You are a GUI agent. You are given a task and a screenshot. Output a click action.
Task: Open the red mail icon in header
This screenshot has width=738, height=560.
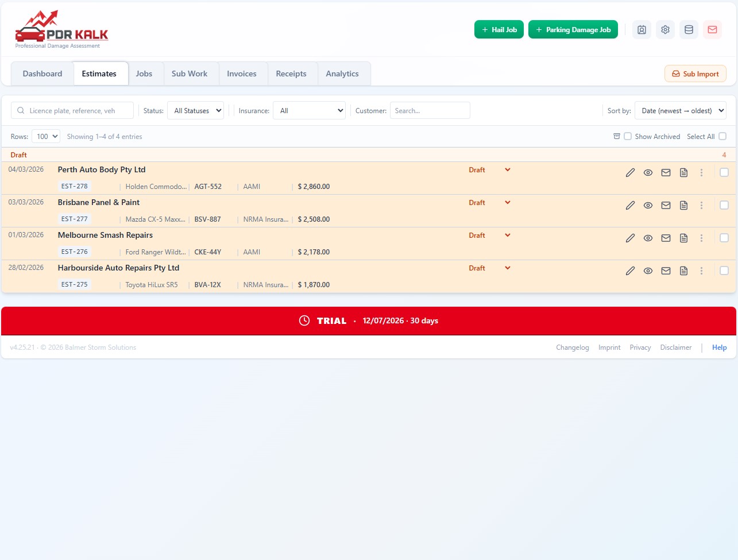pyautogui.click(x=712, y=30)
